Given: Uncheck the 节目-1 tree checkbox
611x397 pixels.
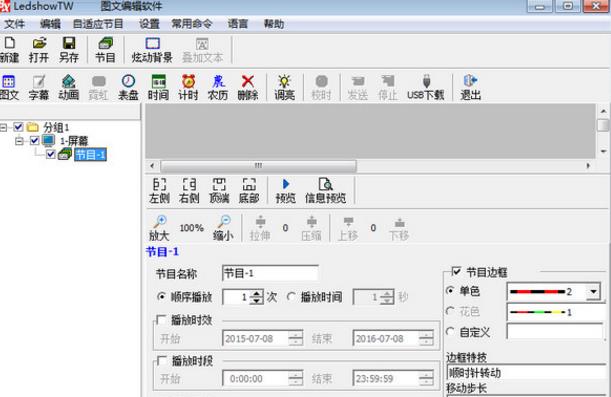Looking at the screenshot, I should pyautogui.click(x=50, y=154).
